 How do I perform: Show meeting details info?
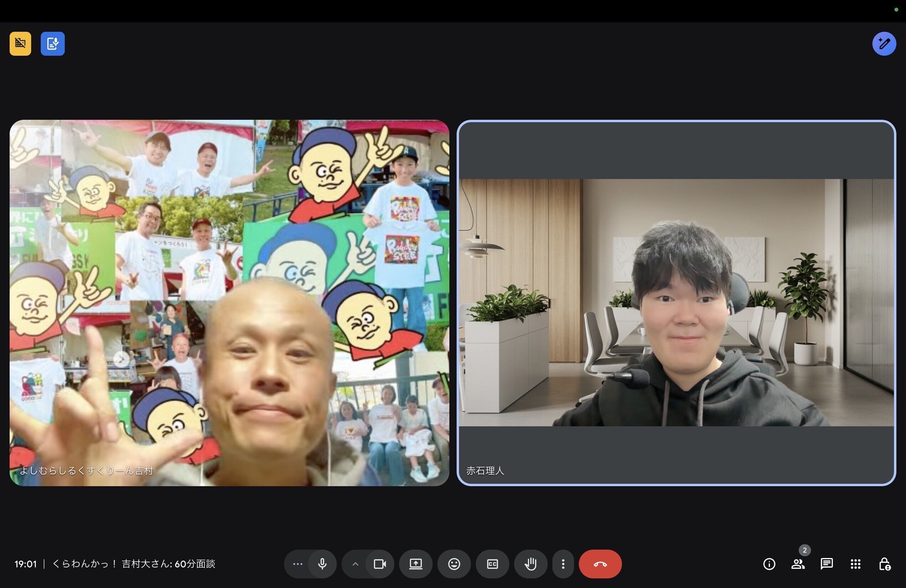[x=769, y=564]
